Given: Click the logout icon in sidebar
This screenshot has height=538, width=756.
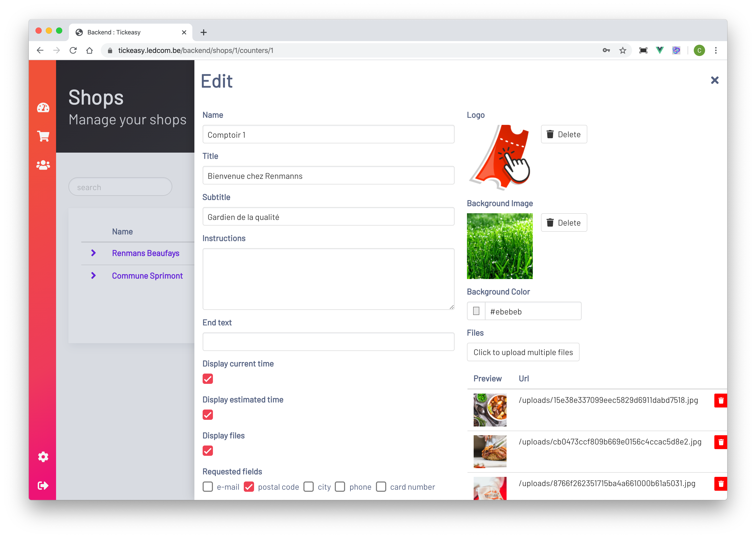Looking at the screenshot, I should [43, 486].
